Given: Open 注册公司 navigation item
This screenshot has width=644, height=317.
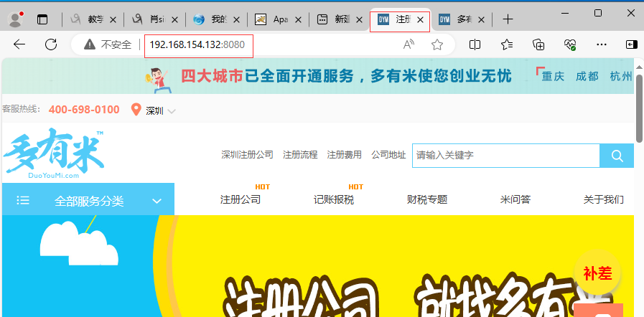Looking at the screenshot, I should click(x=241, y=199).
